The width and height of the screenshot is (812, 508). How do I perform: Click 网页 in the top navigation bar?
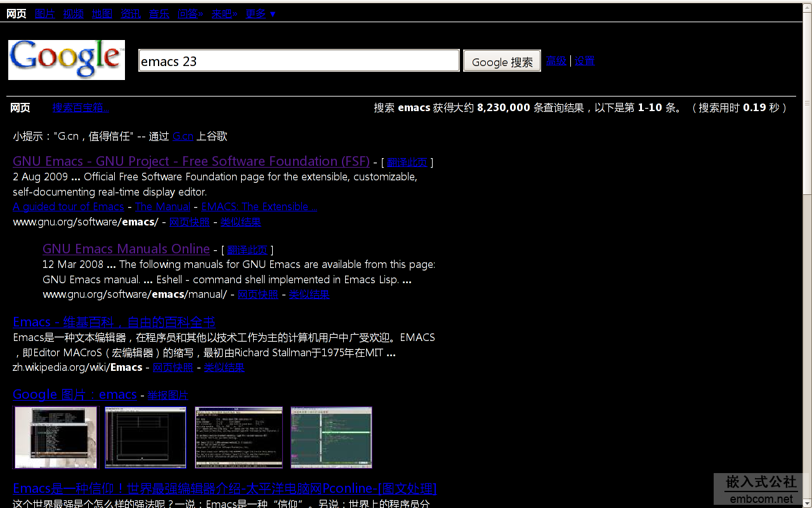(x=16, y=13)
